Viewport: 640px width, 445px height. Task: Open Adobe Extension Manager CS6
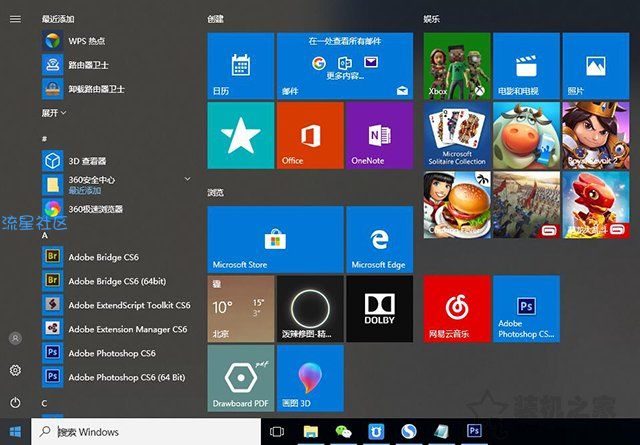coord(116,329)
